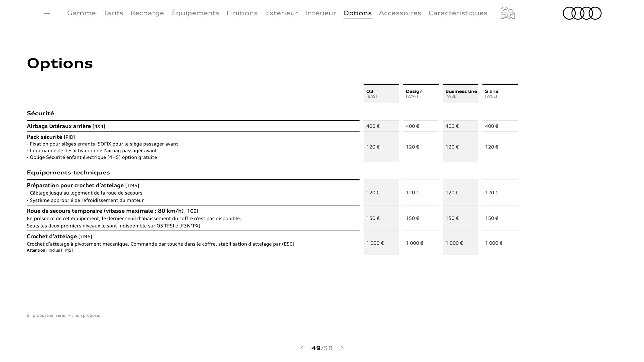Viewport: 644px width, 362px height.
Task: Select the Business line [WBL] column header
Action: tap(460, 94)
